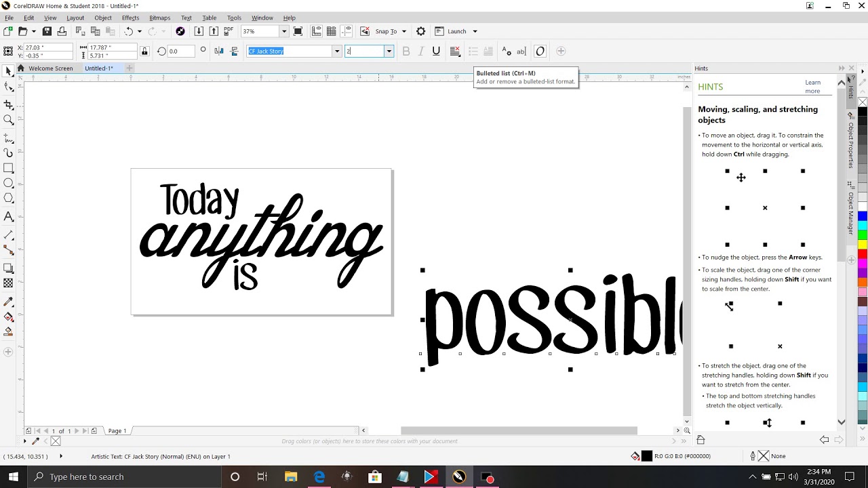Viewport: 868px width, 488px height.
Task: Open the font size dropdown
Action: coord(389,51)
